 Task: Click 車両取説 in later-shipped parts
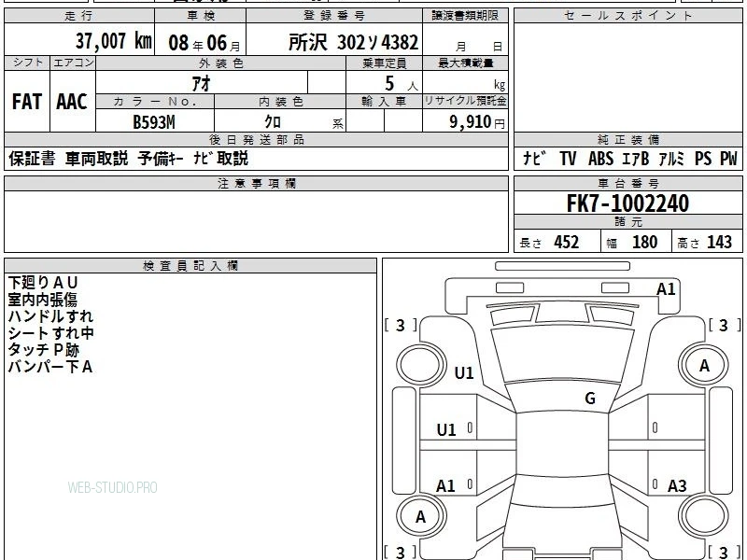click(97, 158)
